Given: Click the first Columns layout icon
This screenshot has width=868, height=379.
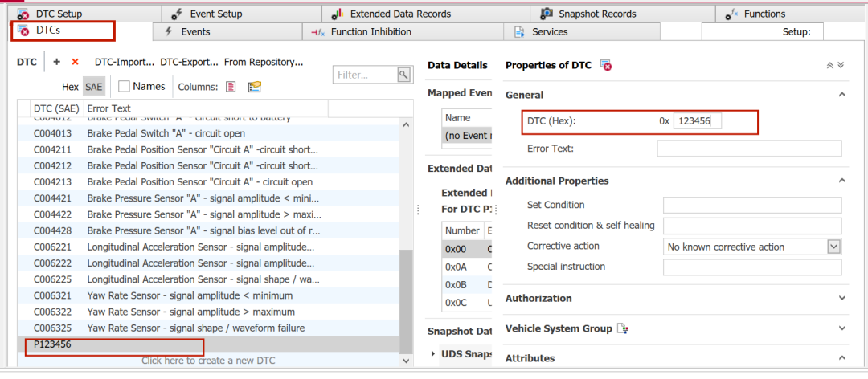Looking at the screenshot, I should tap(231, 87).
